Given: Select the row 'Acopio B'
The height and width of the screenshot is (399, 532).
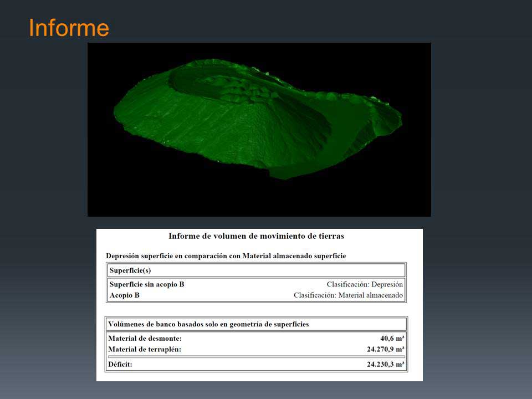Looking at the screenshot, I should 123,295.
